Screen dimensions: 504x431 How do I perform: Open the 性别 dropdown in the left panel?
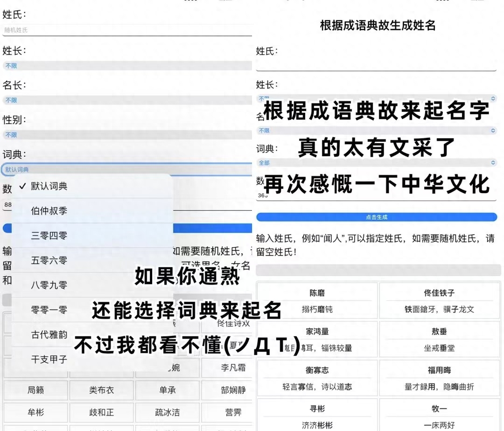127,135
